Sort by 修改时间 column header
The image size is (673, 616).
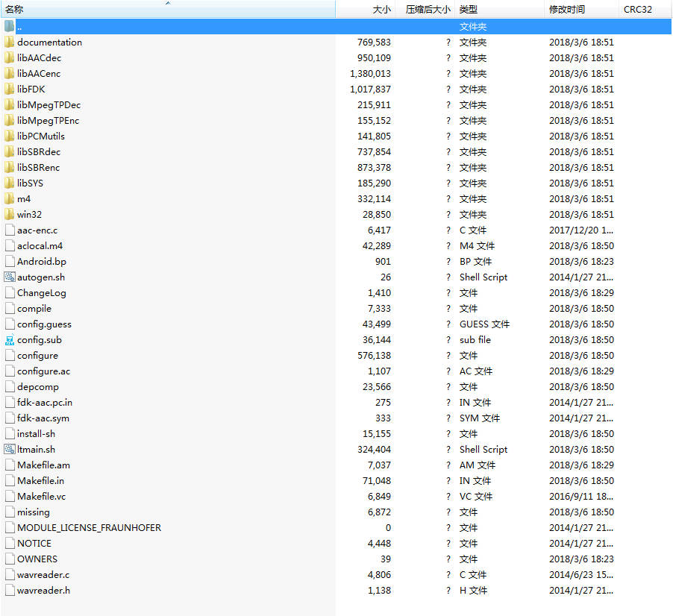pyautogui.click(x=567, y=10)
